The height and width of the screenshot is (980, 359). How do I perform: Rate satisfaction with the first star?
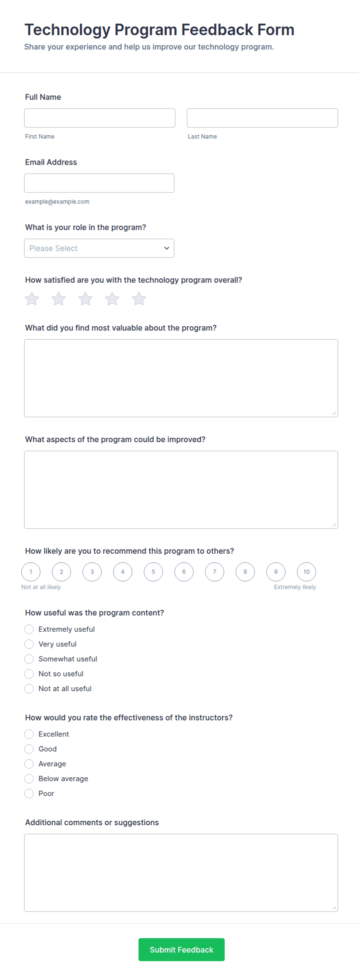coord(32,299)
